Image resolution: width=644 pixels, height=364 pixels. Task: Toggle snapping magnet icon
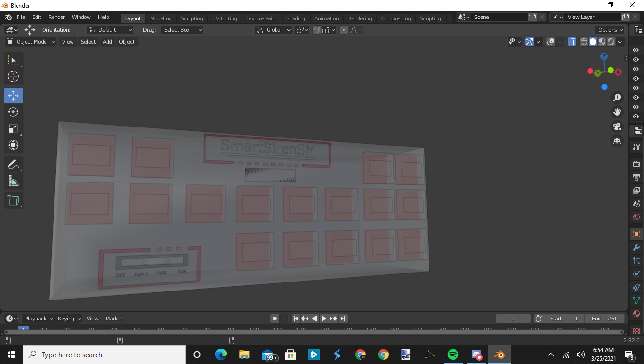point(317,30)
